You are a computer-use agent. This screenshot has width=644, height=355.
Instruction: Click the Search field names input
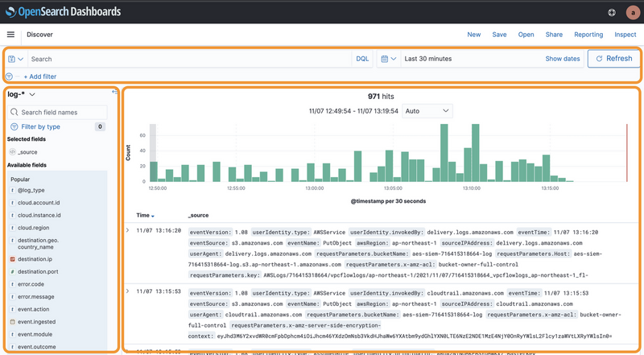pos(57,112)
